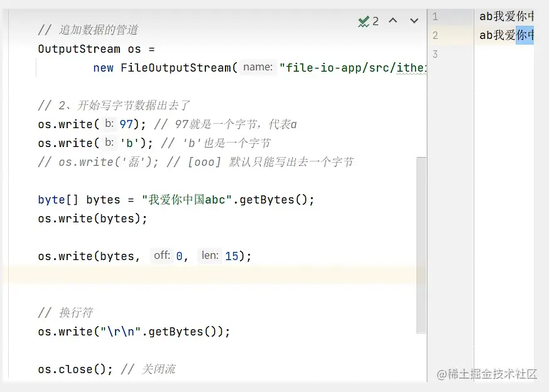Click the 'os.write(bytes);' statement

coord(93,219)
